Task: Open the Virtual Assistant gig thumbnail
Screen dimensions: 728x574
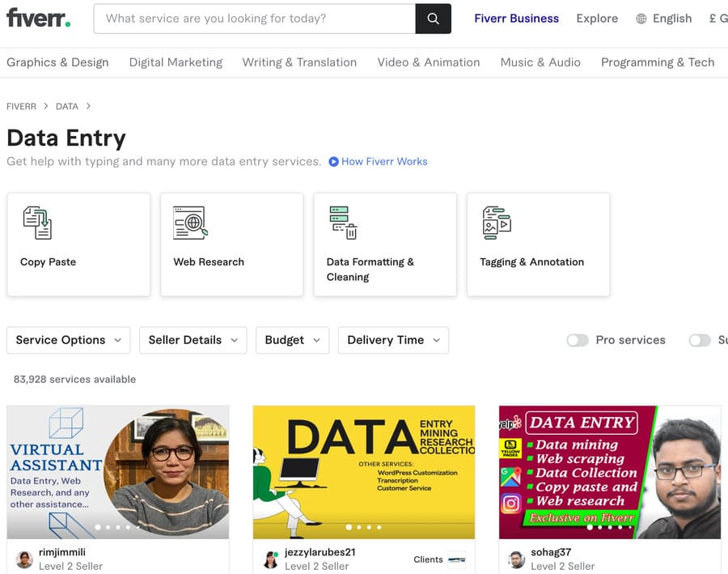Action: click(x=118, y=472)
